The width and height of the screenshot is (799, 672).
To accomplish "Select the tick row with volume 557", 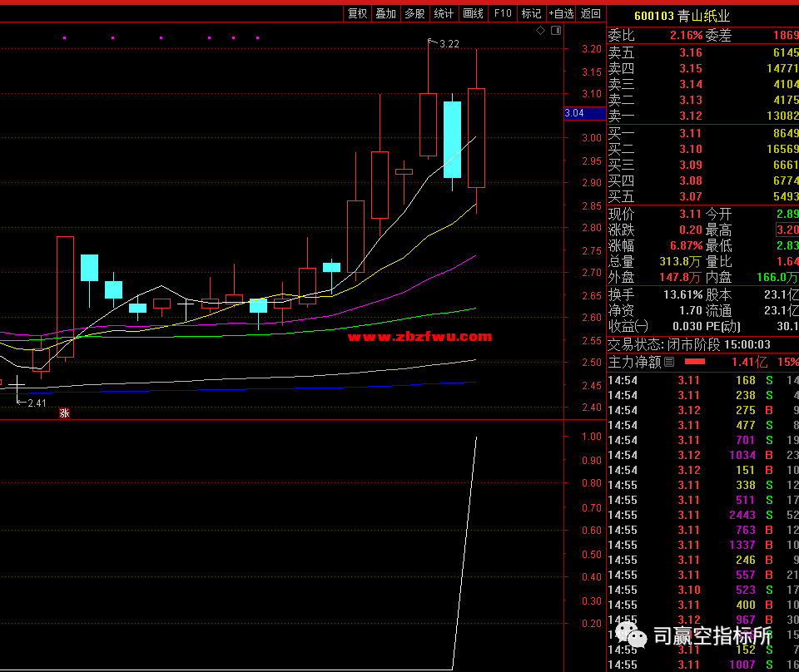I will tap(702, 575).
